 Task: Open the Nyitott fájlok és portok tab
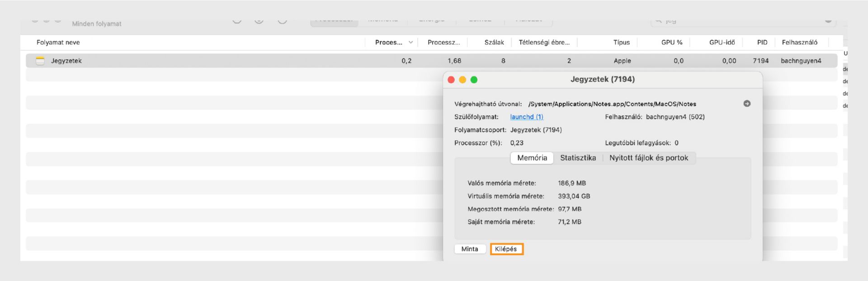click(x=648, y=158)
